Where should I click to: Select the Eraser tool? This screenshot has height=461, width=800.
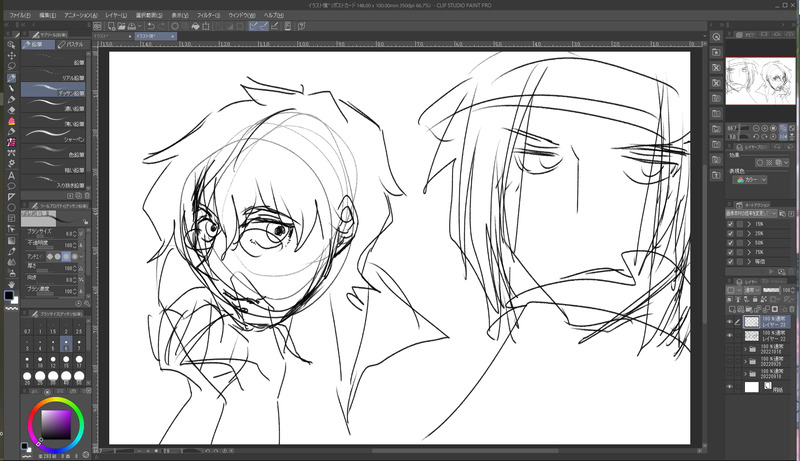click(x=11, y=110)
